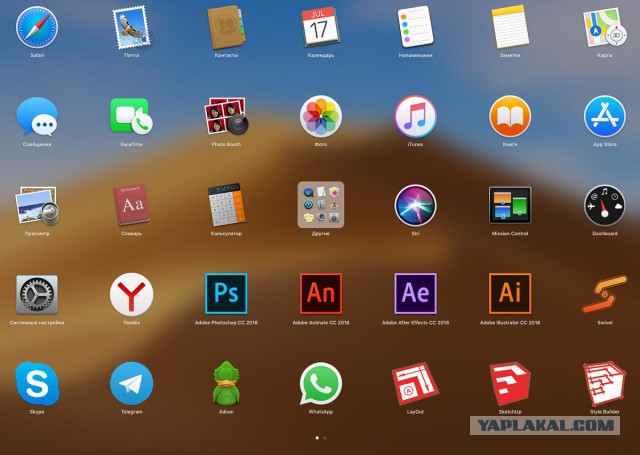The image size is (640, 455).
Task: Open the Dashboard app
Action: [x=604, y=206]
